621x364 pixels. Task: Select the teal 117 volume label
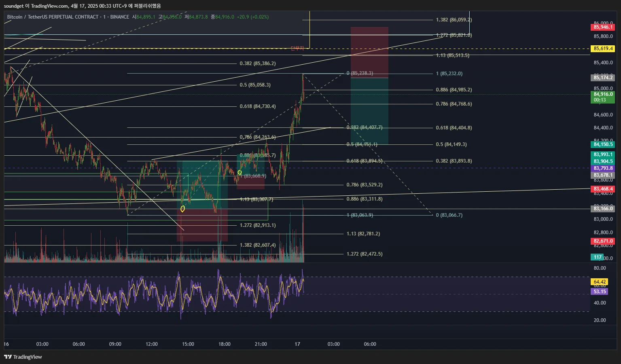[597, 257]
